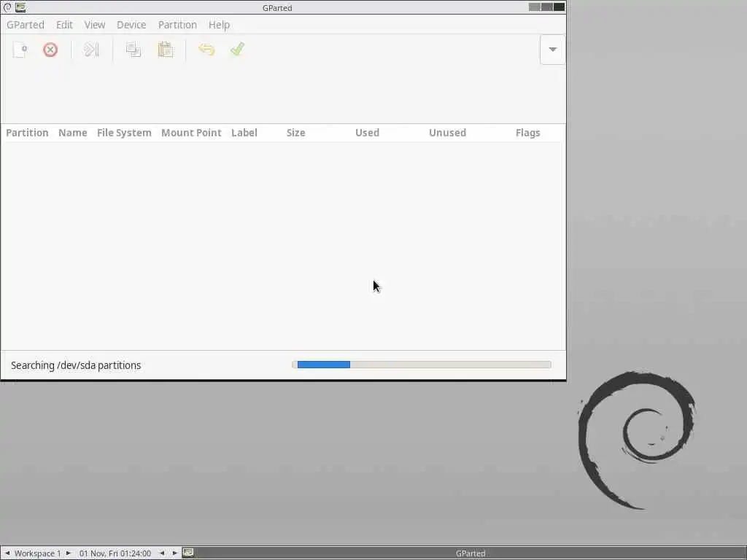Open the GParted menu

pyautogui.click(x=26, y=25)
